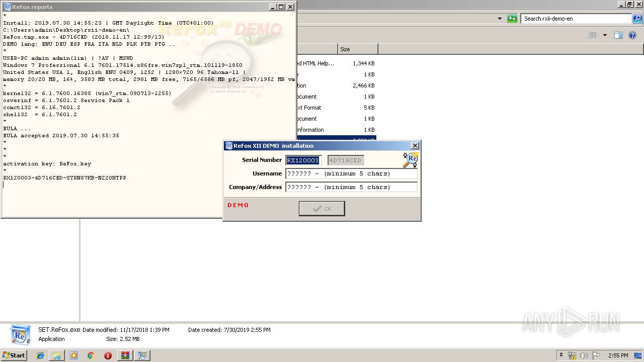Click the Explorer search magnifier icon

637,19
